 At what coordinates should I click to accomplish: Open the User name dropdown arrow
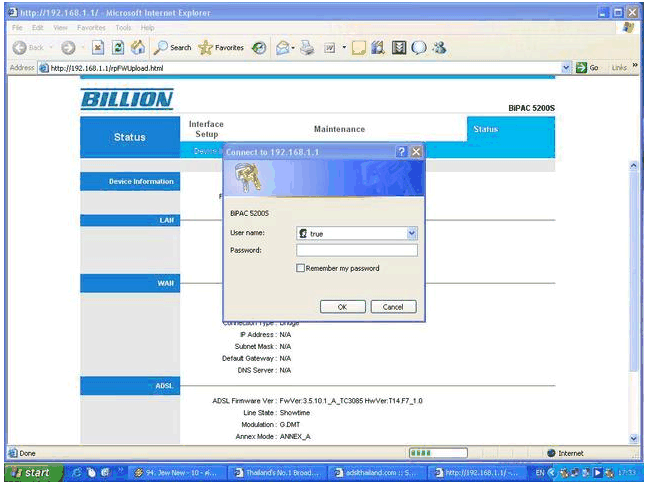(411, 233)
